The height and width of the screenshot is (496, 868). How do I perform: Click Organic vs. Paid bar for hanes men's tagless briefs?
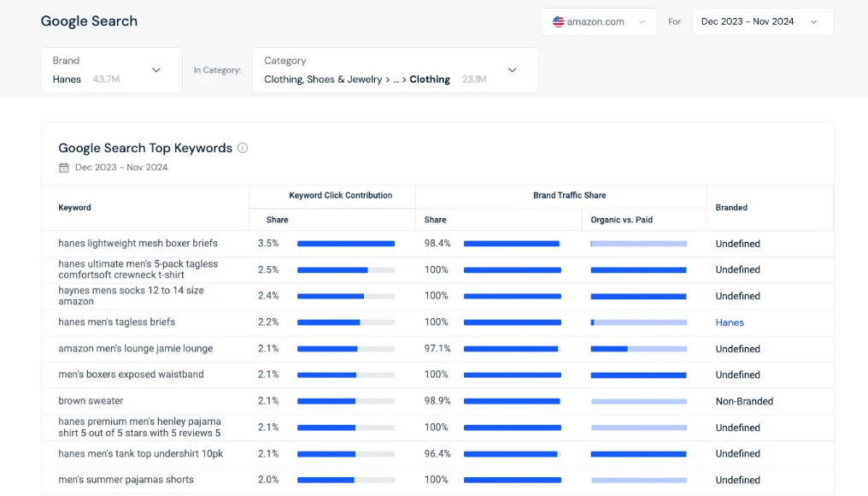tap(638, 322)
